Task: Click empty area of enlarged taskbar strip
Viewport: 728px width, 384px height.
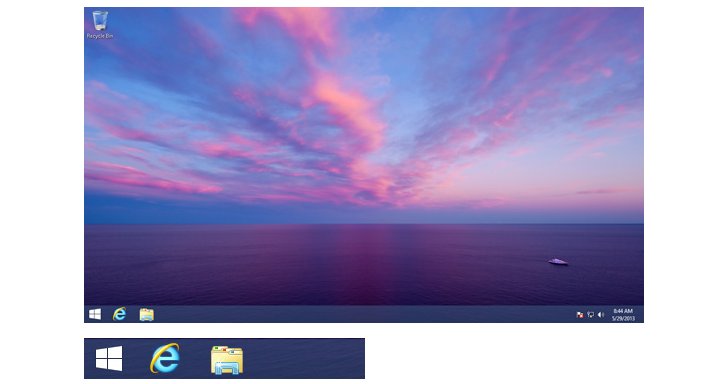Action: [304, 358]
